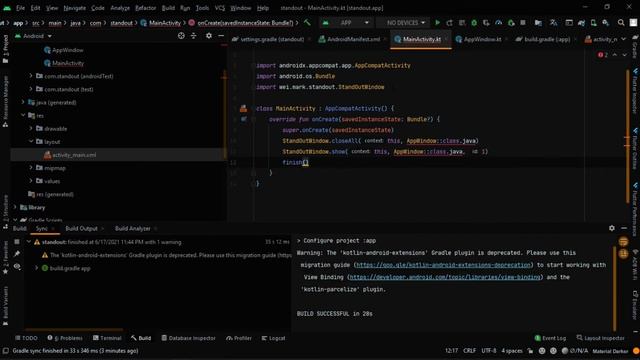Open the AVD Manager phone icon
Screen dimensions: 640x360
coord(593,23)
